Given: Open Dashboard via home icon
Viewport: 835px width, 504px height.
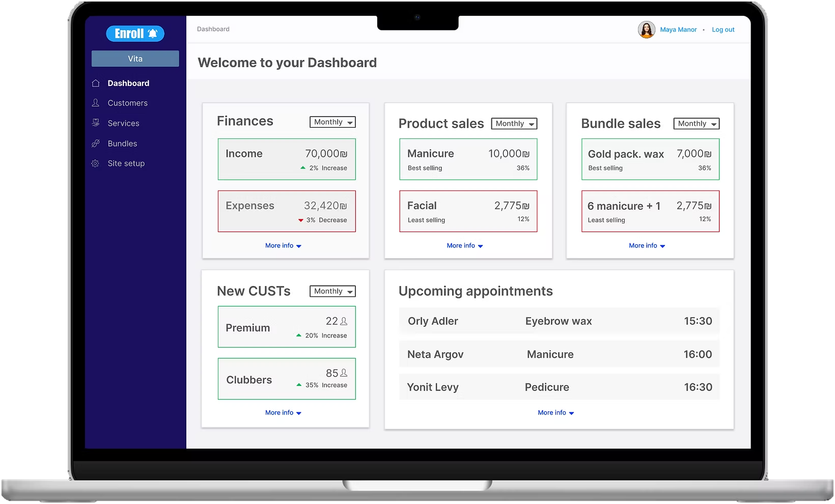Looking at the screenshot, I should 96,83.
